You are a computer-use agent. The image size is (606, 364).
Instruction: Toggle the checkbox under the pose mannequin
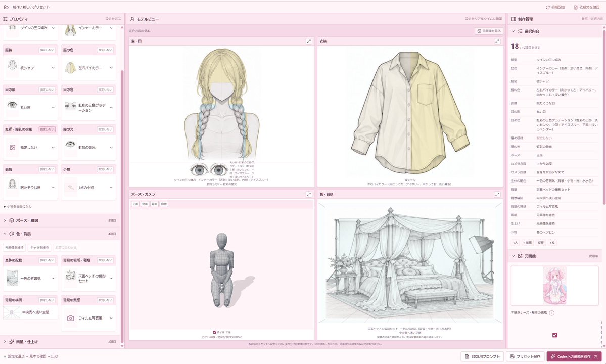(x=214, y=332)
